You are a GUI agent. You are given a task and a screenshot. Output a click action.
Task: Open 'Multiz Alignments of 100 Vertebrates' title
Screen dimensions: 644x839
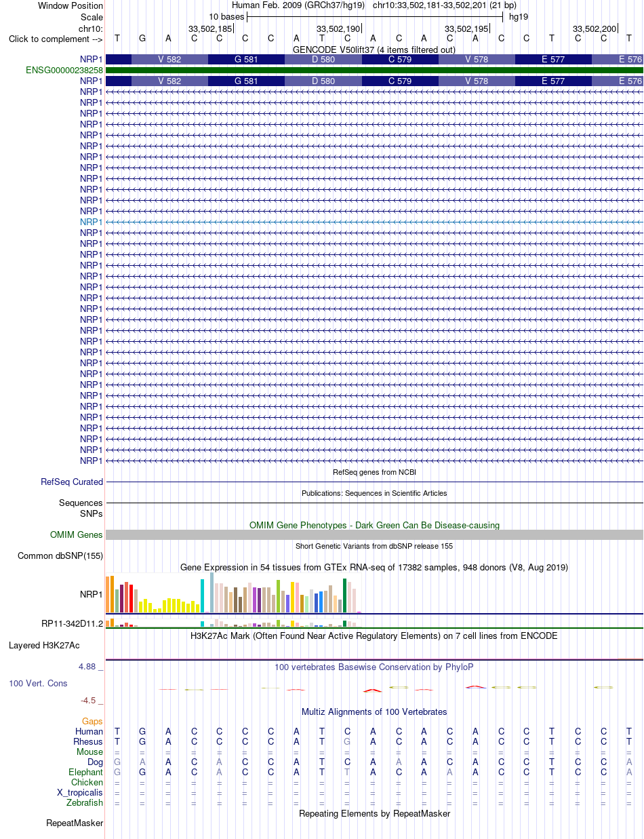pyautogui.click(x=374, y=712)
